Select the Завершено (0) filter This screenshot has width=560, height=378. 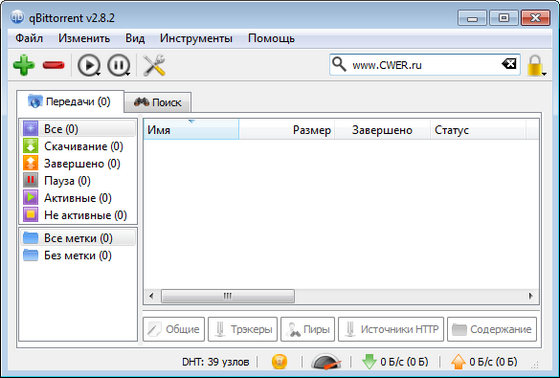point(78,164)
